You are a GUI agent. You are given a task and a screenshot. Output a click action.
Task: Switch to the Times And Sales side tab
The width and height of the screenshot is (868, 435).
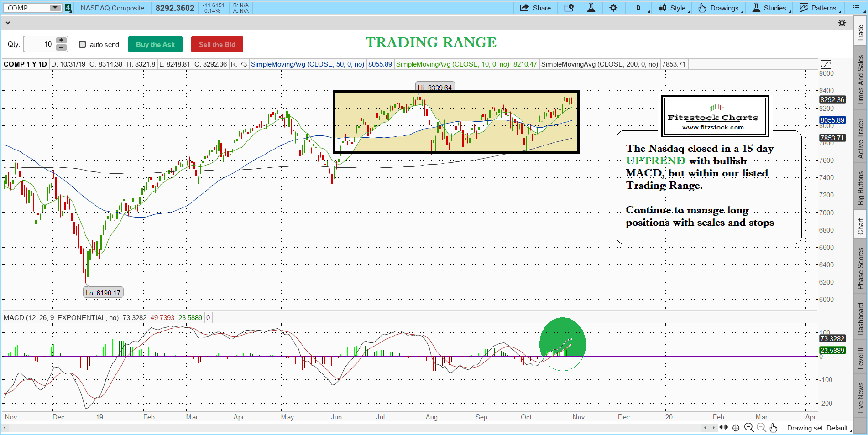pos(861,80)
